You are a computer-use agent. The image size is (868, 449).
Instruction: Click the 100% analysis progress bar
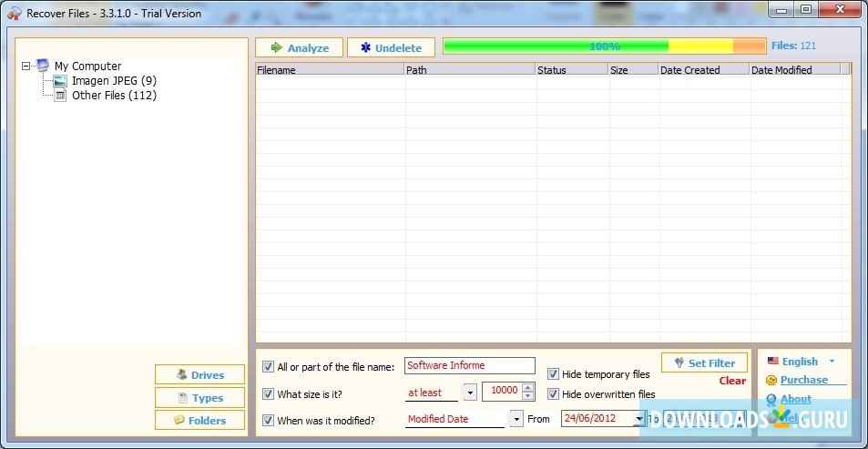pos(604,46)
